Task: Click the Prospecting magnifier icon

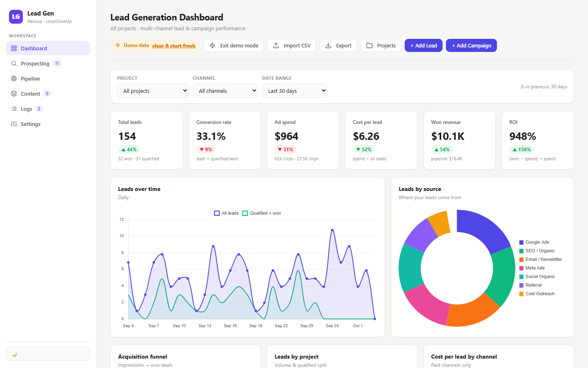Action: [x=14, y=63]
